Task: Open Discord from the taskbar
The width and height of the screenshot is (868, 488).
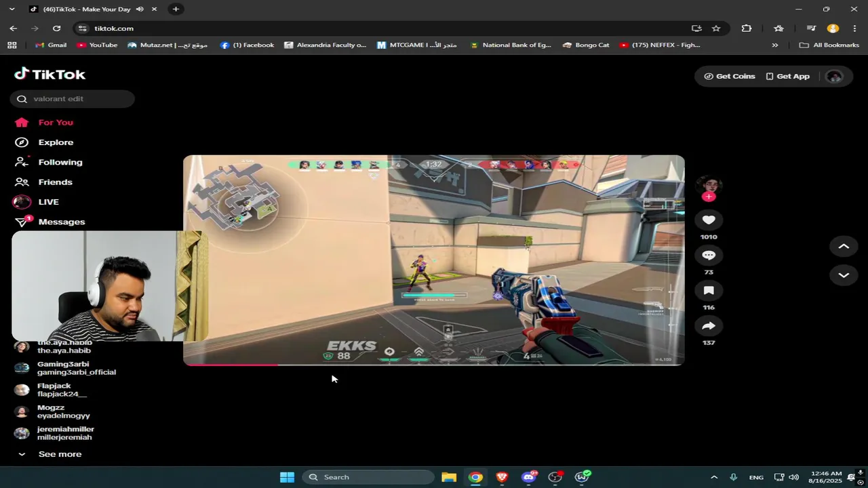Action: (529, 477)
